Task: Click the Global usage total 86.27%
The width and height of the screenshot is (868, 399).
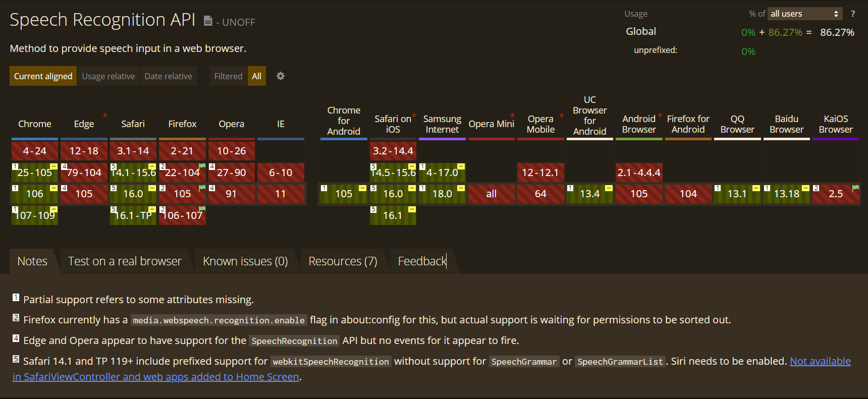Action: point(837,32)
